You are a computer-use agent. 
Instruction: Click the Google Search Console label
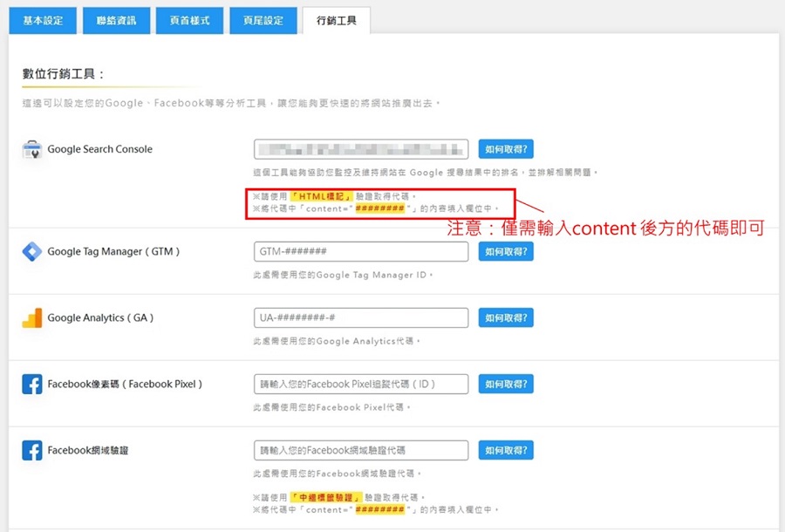click(x=99, y=149)
